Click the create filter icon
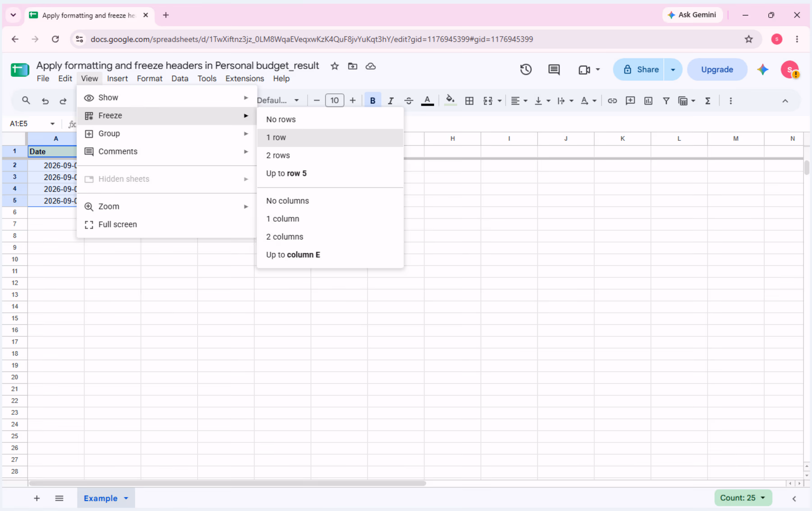The width and height of the screenshot is (812, 511). [x=666, y=101]
